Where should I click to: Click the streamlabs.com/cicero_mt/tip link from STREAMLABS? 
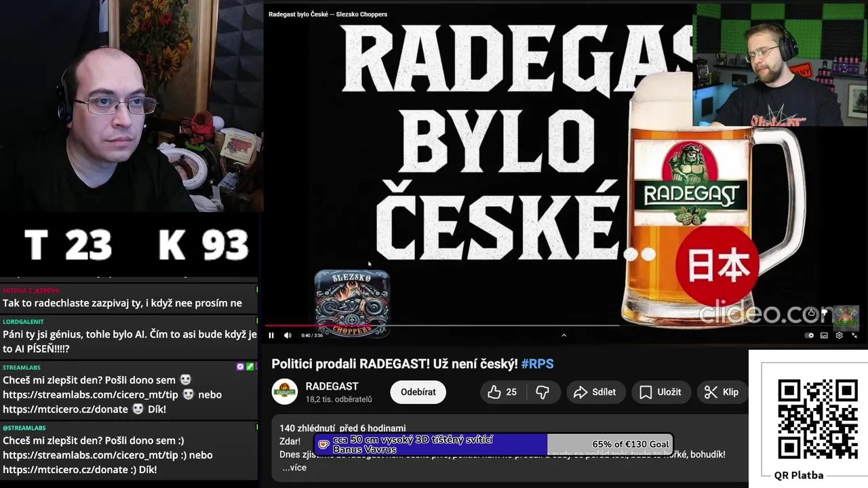(x=92, y=394)
